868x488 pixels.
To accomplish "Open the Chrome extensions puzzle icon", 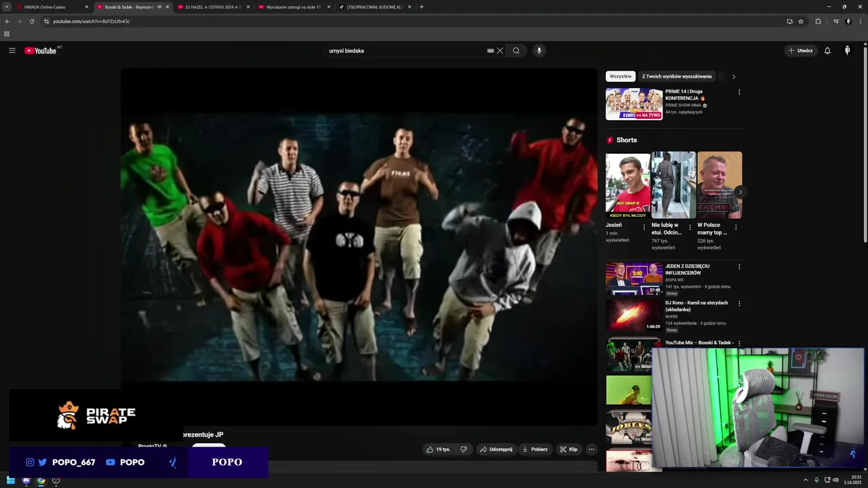I will pyautogui.click(x=818, y=21).
